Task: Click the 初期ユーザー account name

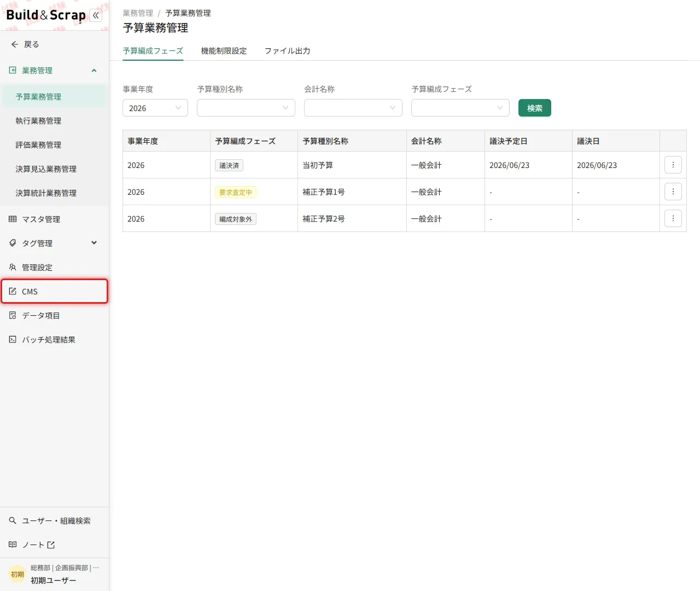Action: [x=54, y=581]
